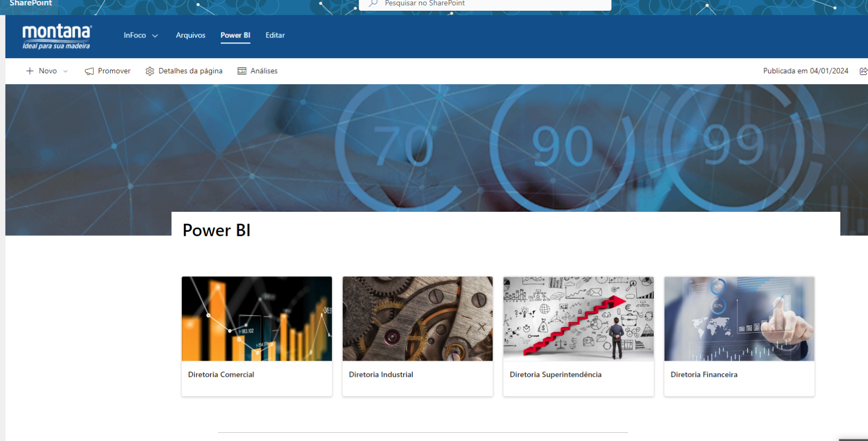Open the Diretoria Superintendência image tile
The width and height of the screenshot is (868, 441).
[x=578, y=319]
